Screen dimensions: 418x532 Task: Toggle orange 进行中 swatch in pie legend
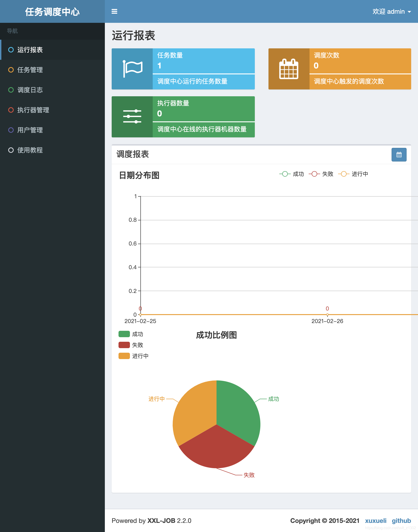pos(124,356)
